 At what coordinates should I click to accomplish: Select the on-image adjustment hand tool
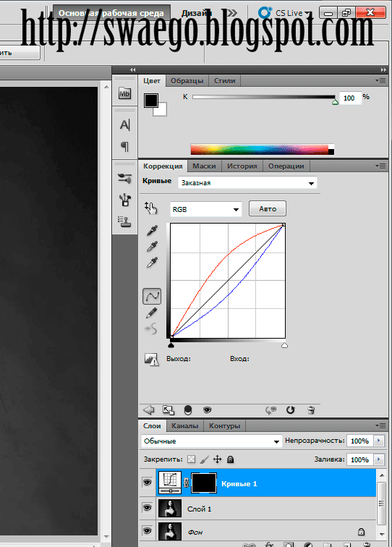pyautogui.click(x=151, y=208)
